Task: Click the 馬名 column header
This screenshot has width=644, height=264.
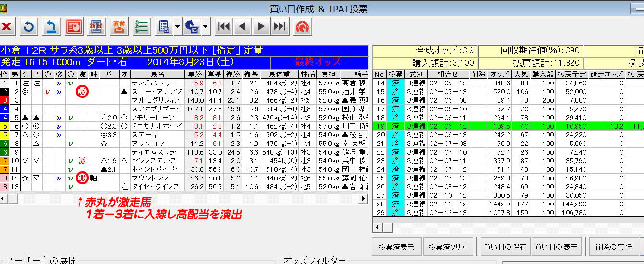Action: click(x=157, y=74)
